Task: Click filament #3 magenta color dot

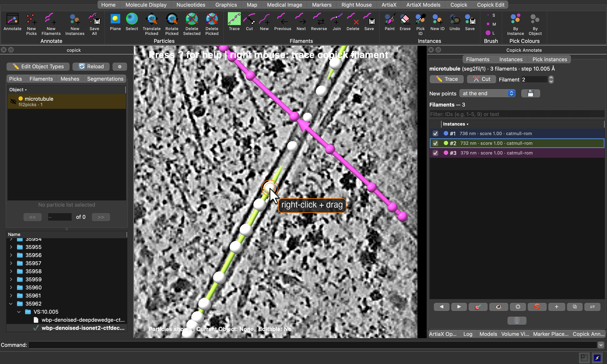Action: point(446,153)
